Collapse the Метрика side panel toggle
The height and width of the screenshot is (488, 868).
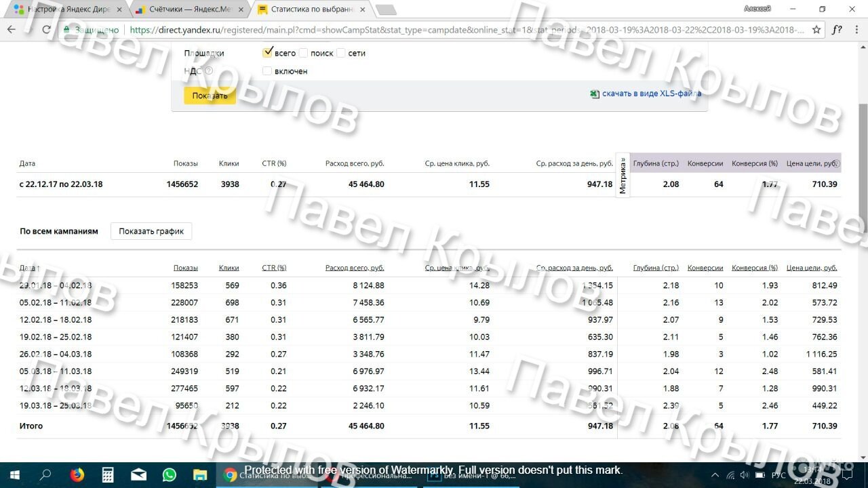pyautogui.click(x=623, y=176)
